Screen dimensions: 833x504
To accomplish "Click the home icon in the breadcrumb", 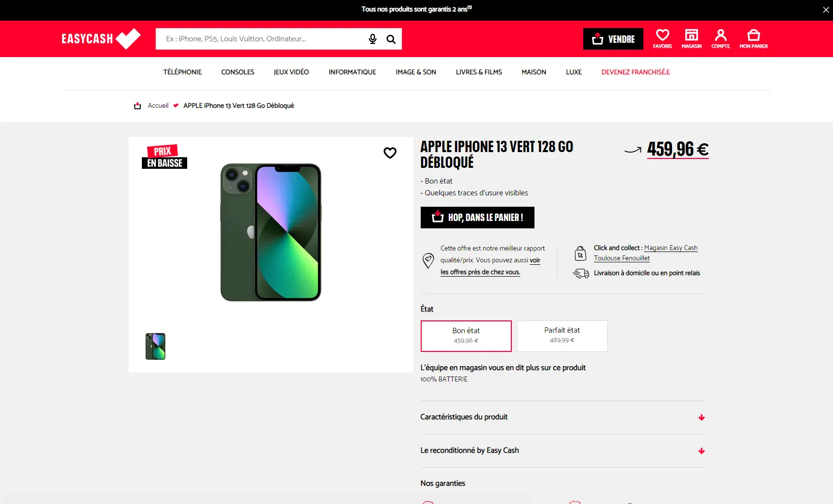I will click(x=137, y=105).
